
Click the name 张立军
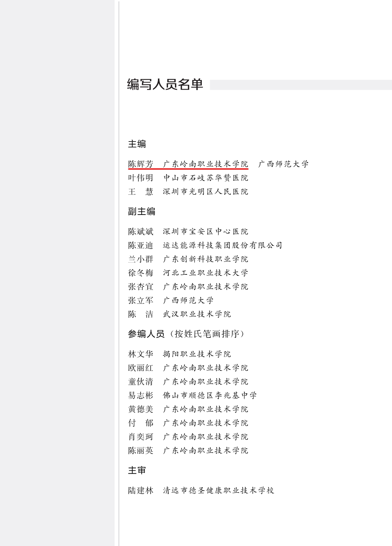tap(141, 300)
